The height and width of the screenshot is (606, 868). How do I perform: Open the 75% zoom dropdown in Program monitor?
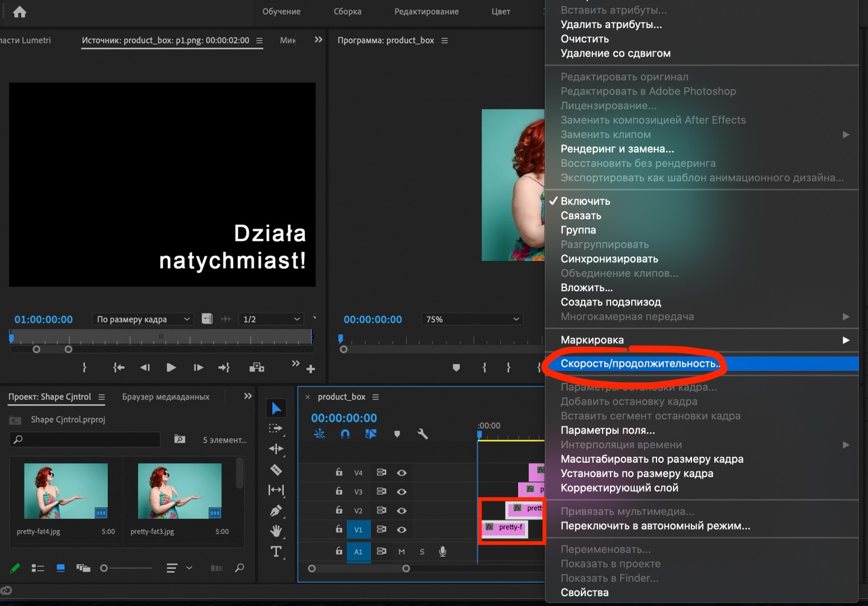pos(472,319)
